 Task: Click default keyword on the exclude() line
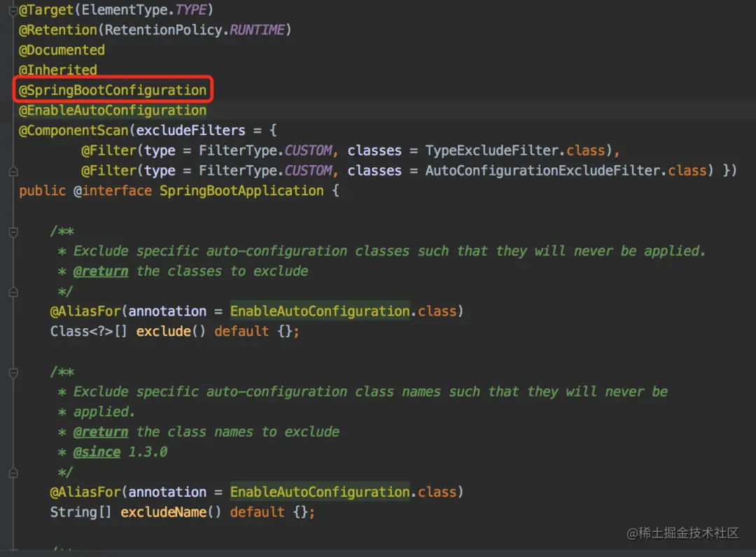[241, 332]
